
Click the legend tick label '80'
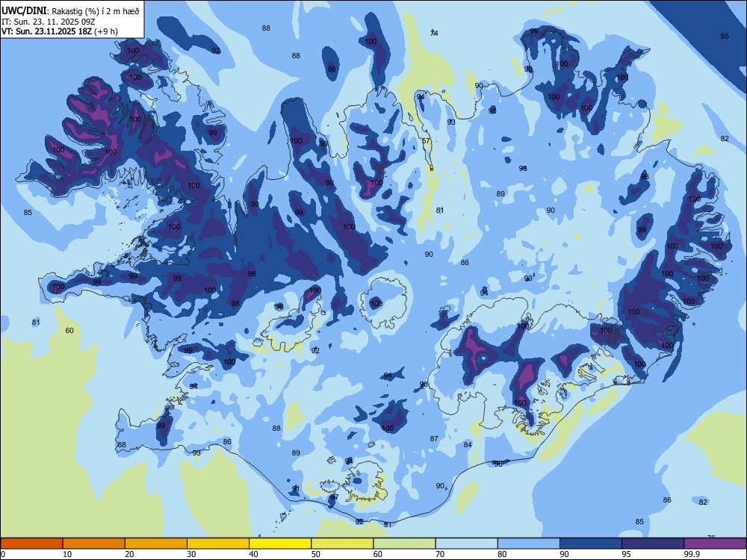pos(503,554)
